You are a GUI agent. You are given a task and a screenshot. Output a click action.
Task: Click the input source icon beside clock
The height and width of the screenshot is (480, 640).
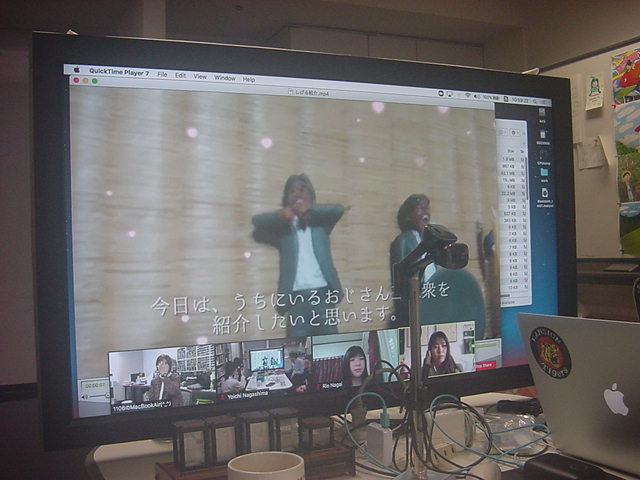point(506,99)
